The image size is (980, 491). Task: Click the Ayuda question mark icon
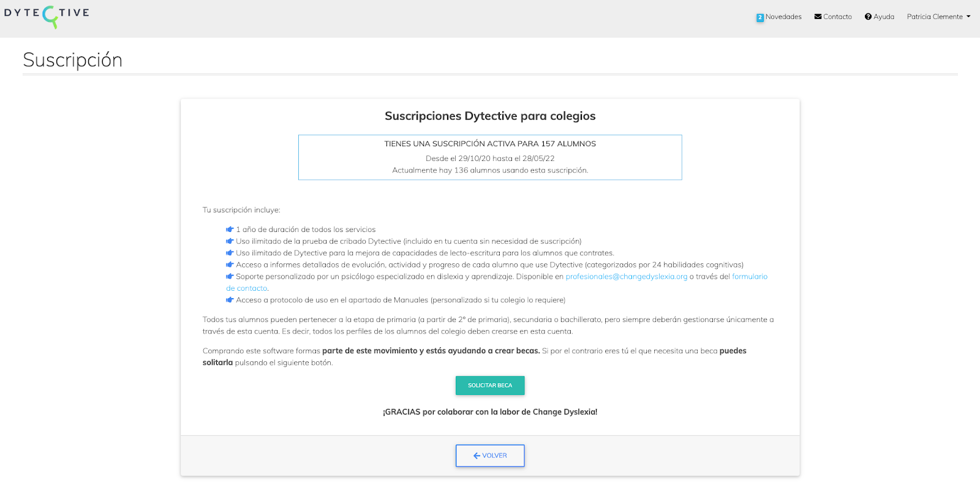point(868,17)
